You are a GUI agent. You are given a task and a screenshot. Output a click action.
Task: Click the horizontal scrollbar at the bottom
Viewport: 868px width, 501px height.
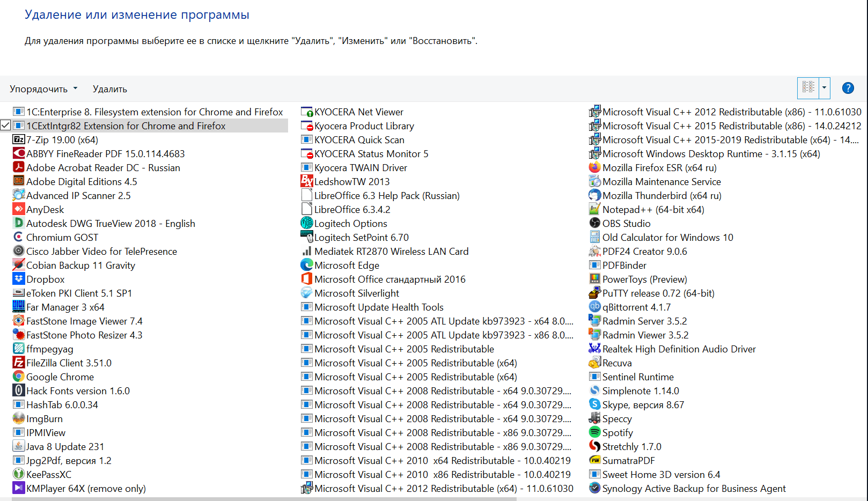coord(264,499)
